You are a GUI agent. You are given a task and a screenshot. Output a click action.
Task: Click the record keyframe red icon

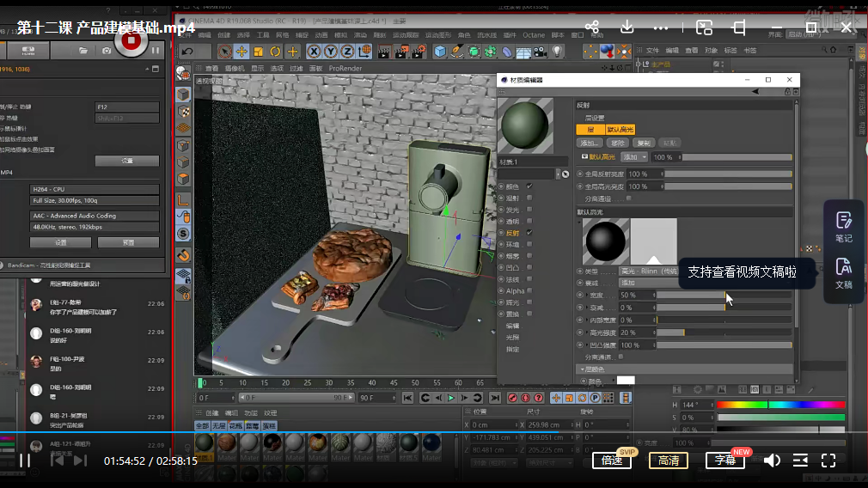pyautogui.click(x=512, y=398)
